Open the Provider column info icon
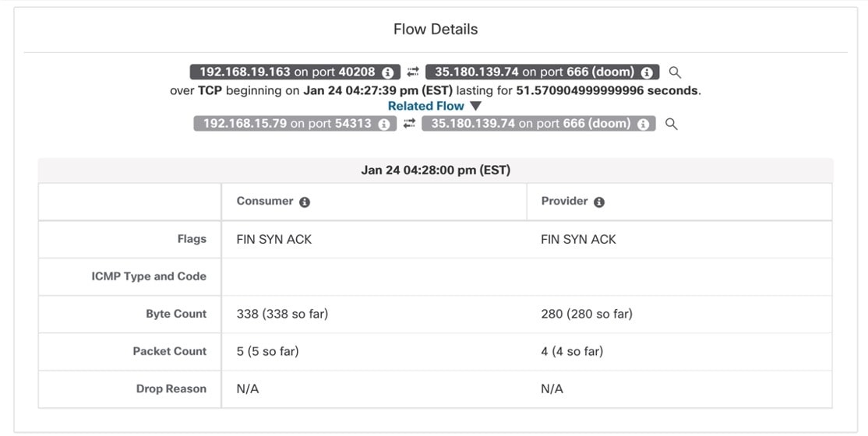This screenshot has height=436, width=868. (599, 202)
